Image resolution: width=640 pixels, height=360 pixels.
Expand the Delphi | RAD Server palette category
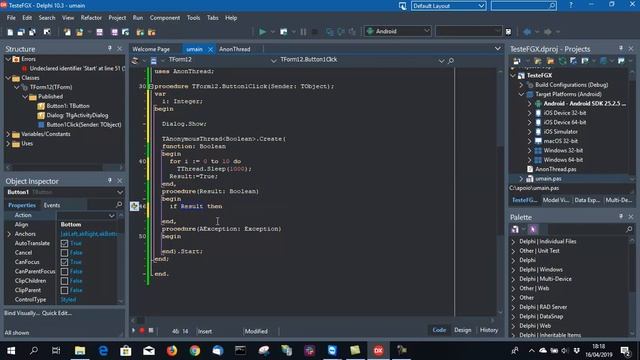[x=513, y=307]
